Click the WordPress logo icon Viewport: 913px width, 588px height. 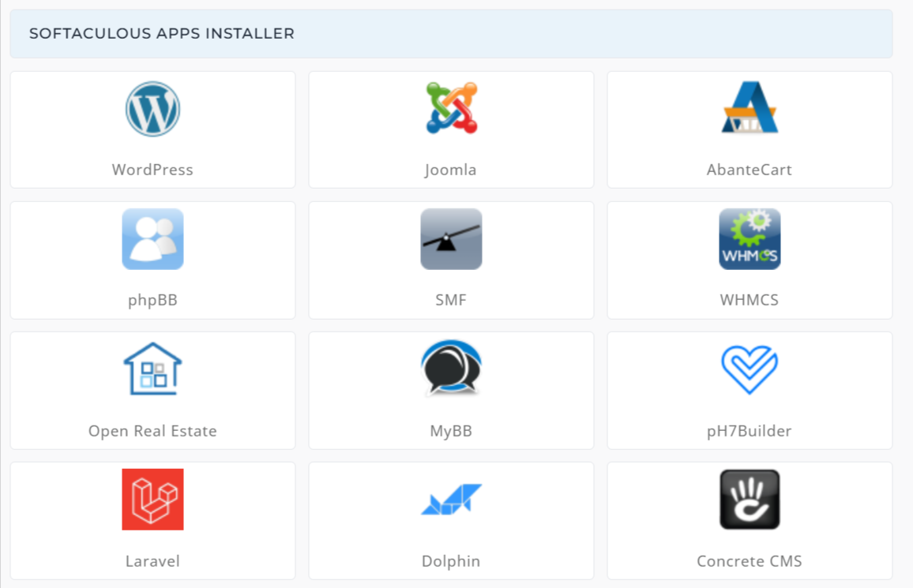click(x=152, y=109)
